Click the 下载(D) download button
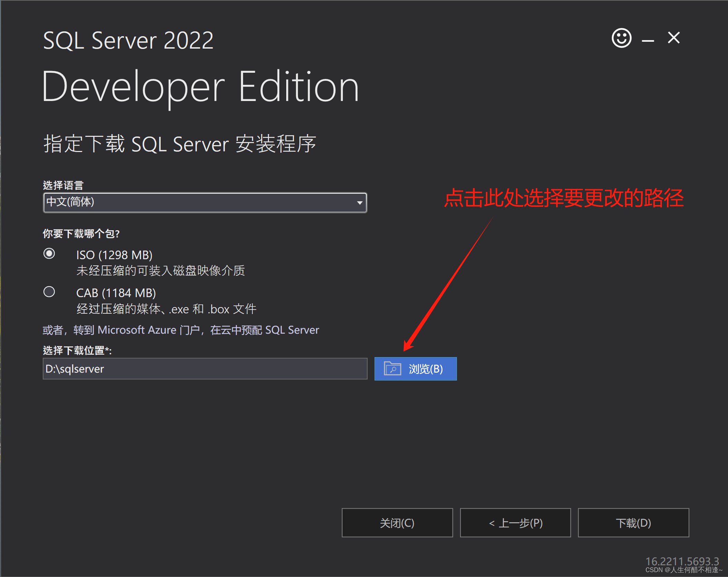Image resolution: width=728 pixels, height=577 pixels. tap(633, 523)
